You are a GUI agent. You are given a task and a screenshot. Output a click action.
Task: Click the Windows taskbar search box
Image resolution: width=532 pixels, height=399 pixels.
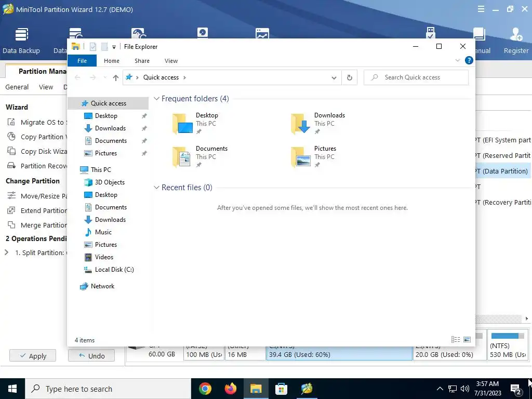coord(108,389)
